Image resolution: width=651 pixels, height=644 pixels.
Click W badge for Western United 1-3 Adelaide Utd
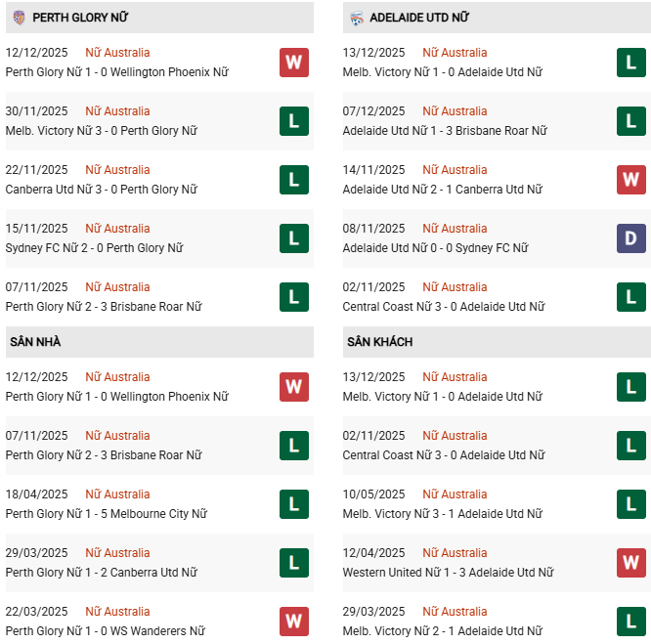(x=631, y=563)
